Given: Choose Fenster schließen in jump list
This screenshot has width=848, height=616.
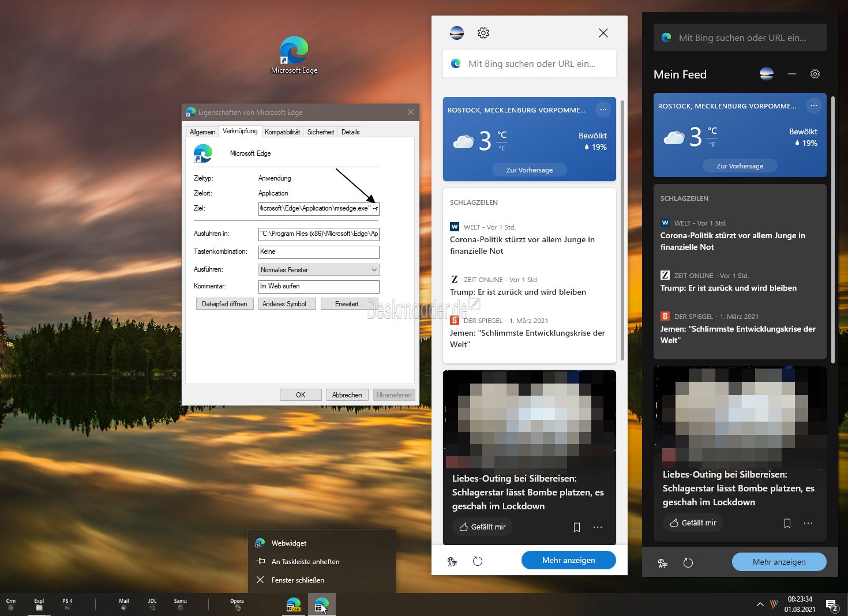Looking at the screenshot, I should 322,580.
